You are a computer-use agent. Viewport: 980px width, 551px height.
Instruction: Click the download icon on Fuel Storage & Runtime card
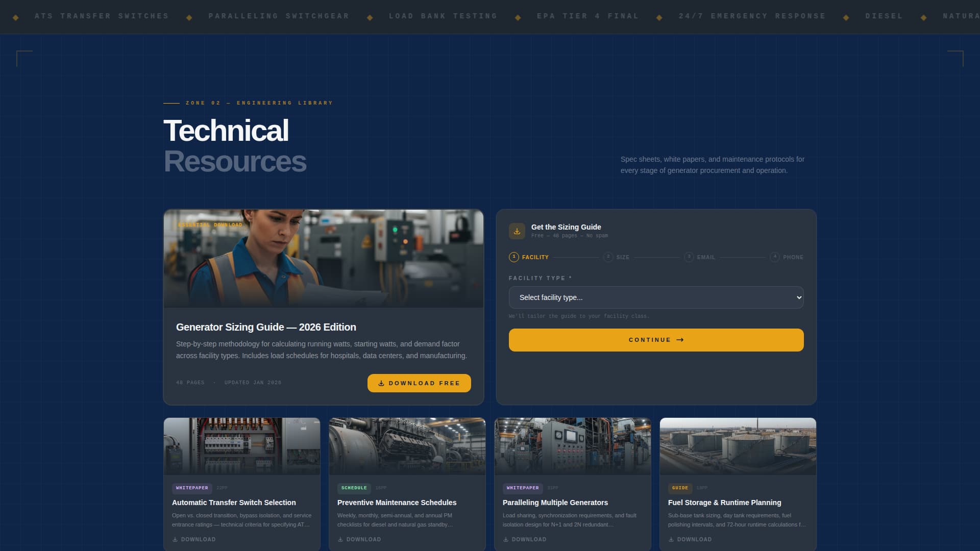point(671,539)
